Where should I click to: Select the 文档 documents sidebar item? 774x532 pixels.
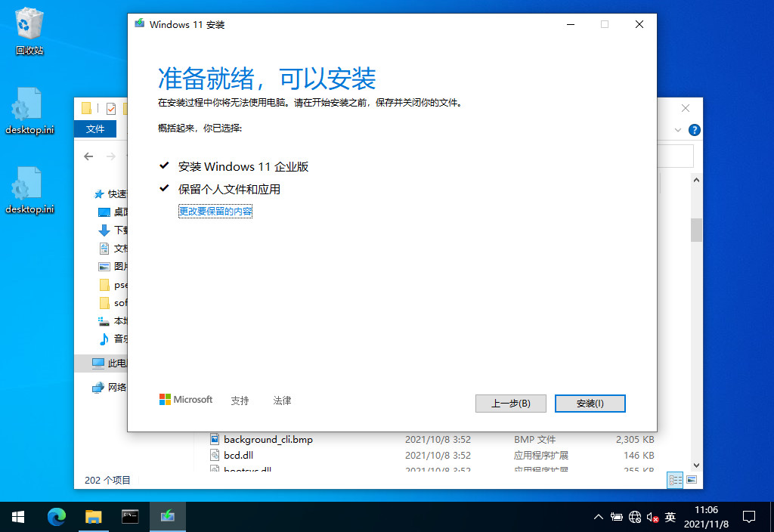(113, 248)
